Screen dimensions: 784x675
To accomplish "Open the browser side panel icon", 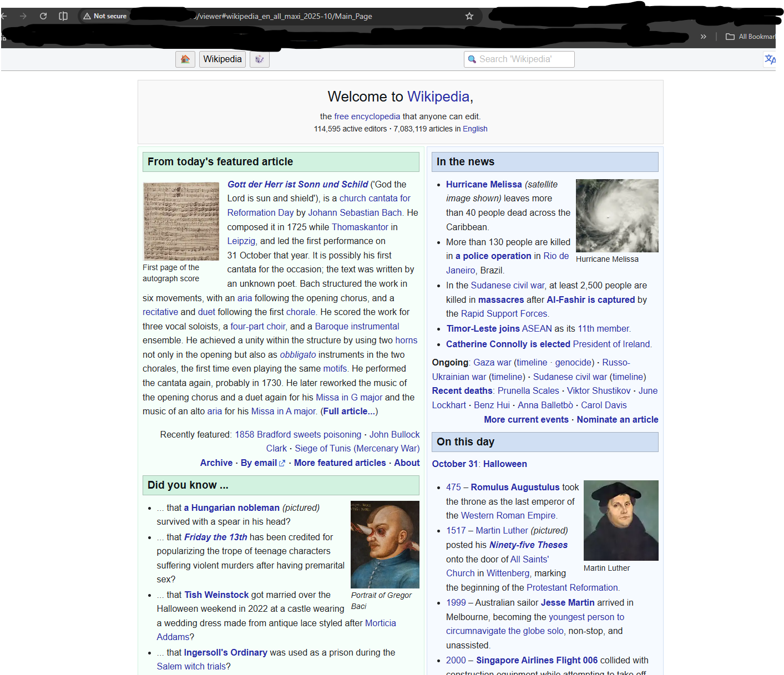I will [x=63, y=16].
